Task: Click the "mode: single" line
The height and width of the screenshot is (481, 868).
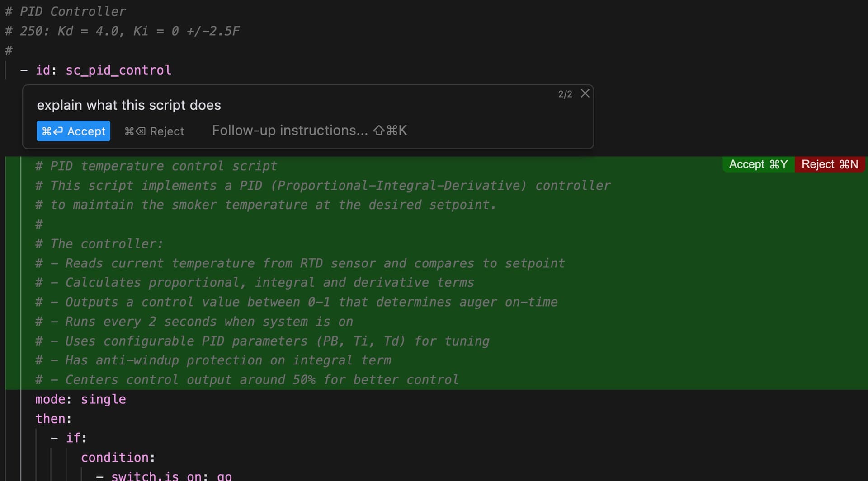Action: [80, 399]
